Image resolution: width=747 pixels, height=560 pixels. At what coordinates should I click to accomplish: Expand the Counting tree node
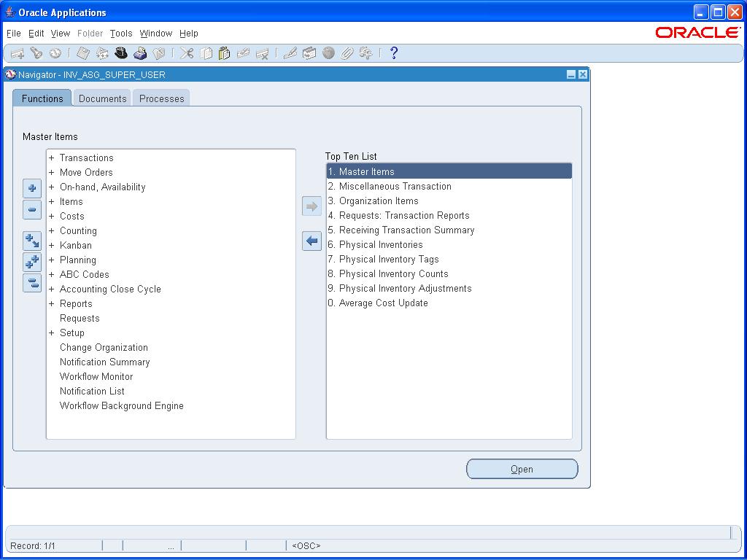[x=52, y=231]
